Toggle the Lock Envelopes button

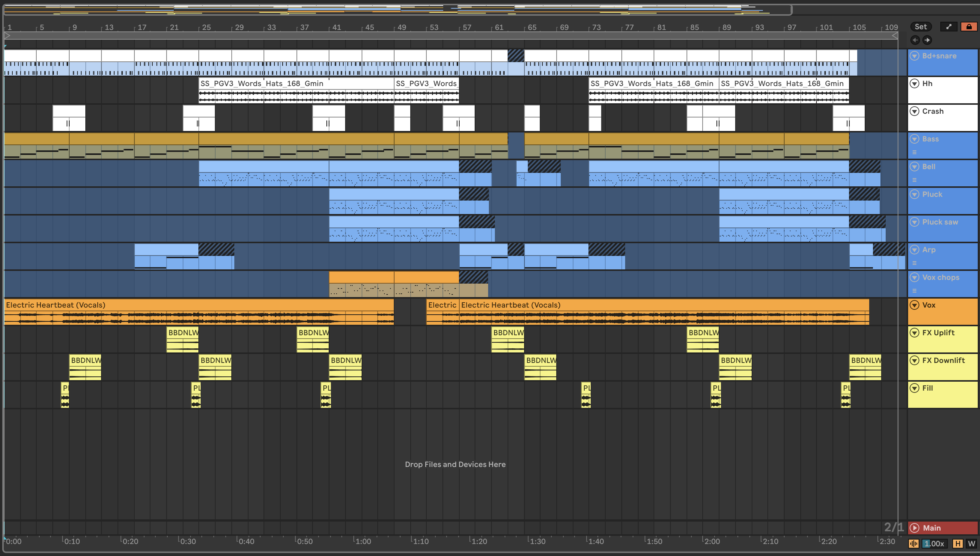pyautogui.click(x=969, y=27)
